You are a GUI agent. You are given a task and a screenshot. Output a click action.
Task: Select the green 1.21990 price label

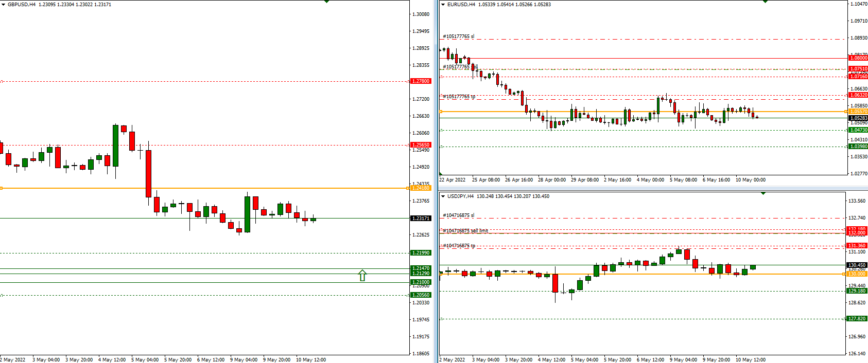coord(421,253)
